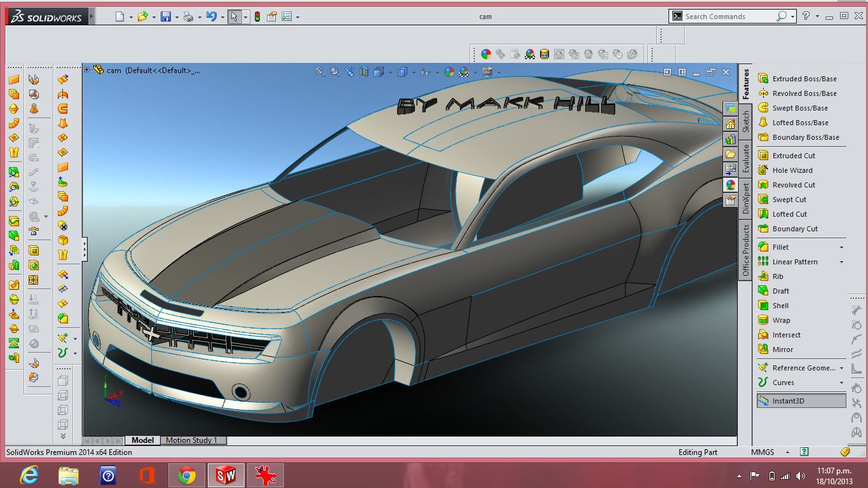Choose the Shell feature
The image size is (868, 488).
780,306
